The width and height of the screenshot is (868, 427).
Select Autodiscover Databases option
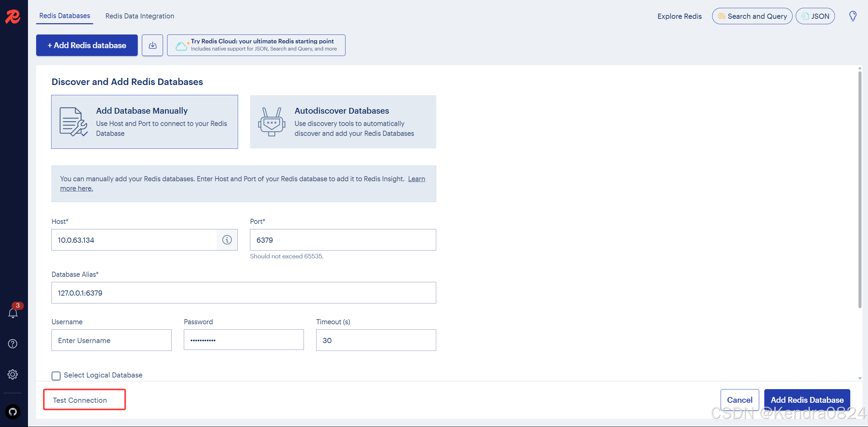tap(343, 122)
